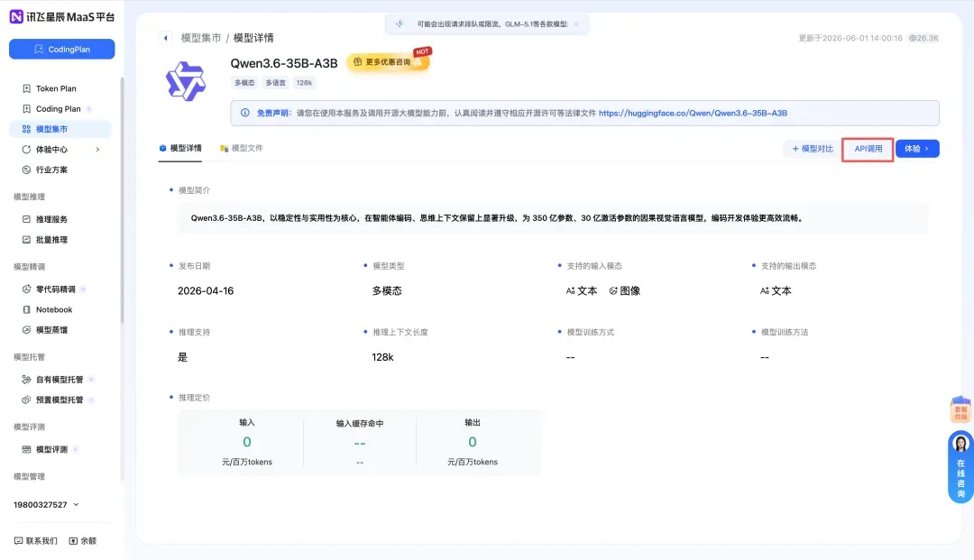Open 模型蒸馏 sidebar item

[x=45, y=330]
